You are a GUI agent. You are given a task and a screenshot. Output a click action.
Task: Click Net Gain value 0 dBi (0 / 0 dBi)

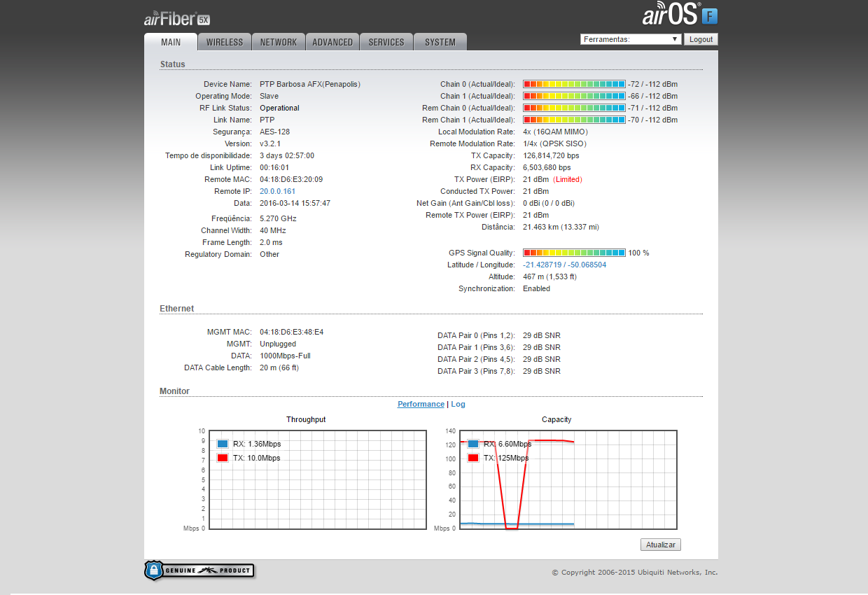click(549, 203)
